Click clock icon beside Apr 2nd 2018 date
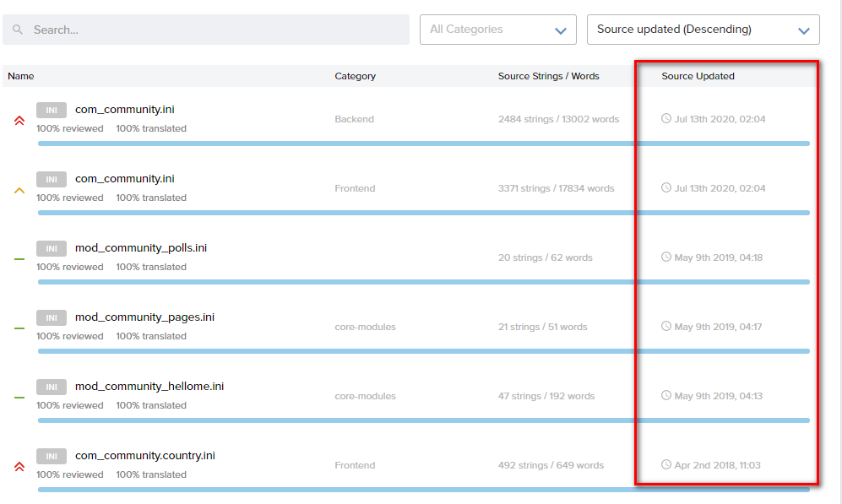842x504 pixels. point(666,464)
